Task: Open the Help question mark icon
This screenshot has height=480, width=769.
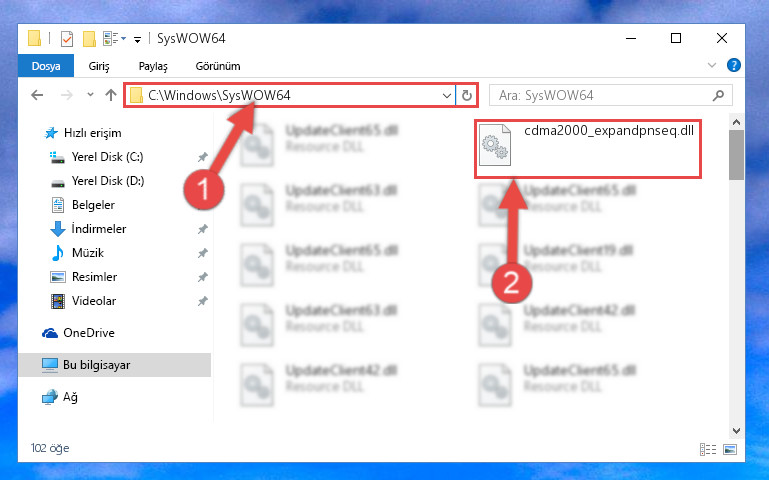Action: point(733,65)
